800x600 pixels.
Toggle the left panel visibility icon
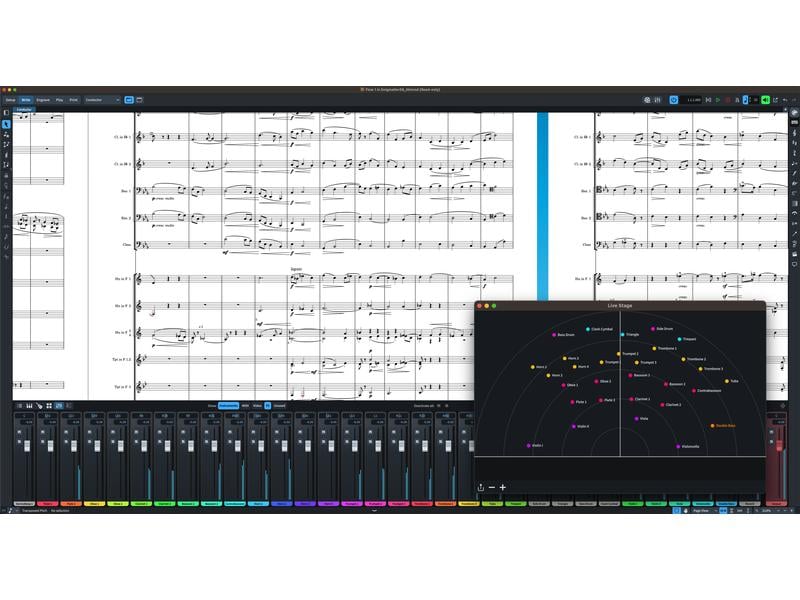(x=6, y=113)
